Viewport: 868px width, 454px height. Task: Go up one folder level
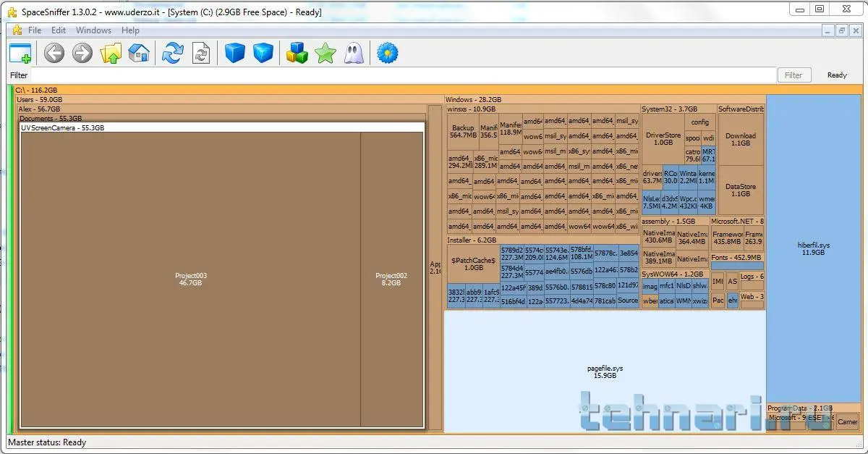pyautogui.click(x=111, y=53)
